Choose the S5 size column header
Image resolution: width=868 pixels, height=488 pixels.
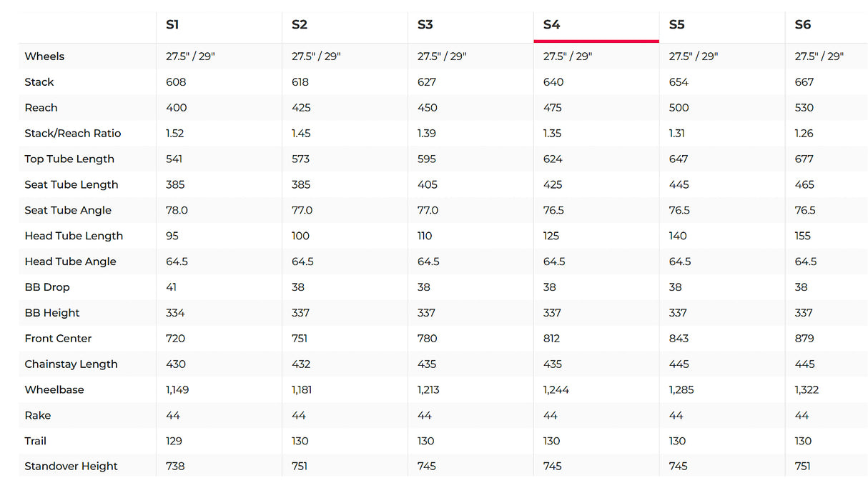click(677, 25)
